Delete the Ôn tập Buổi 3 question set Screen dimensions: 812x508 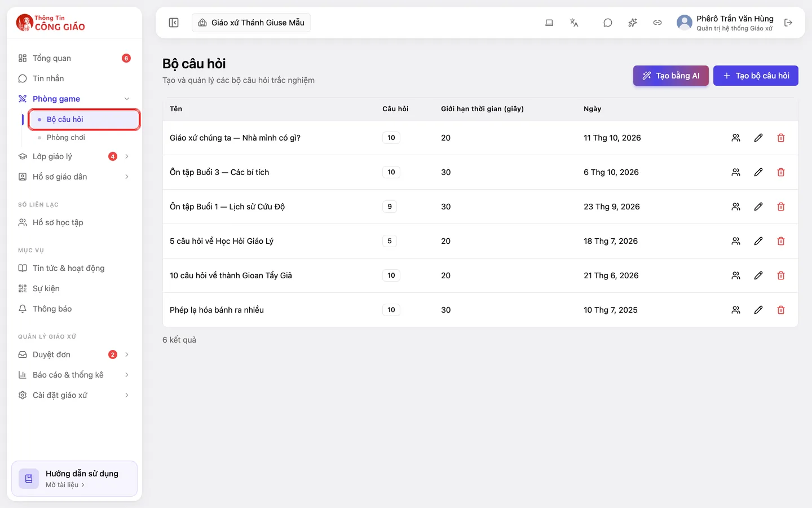[x=781, y=172]
